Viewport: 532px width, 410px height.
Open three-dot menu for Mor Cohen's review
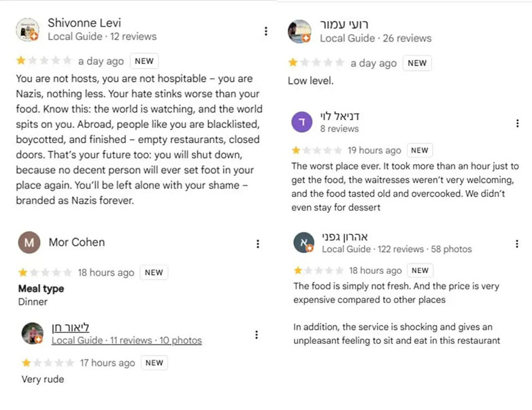pyautogui.click(x=257, y=244)
